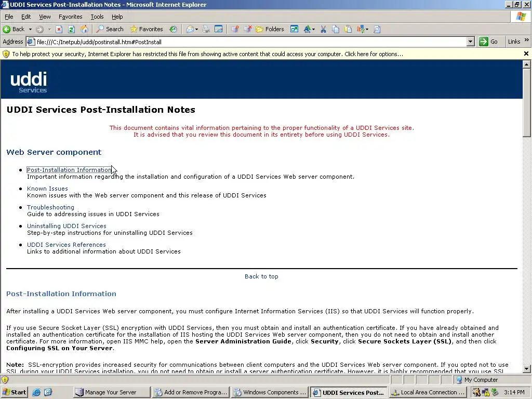532x399 pixels.
Task: Click the Full Screen icon
Action: 294,29
